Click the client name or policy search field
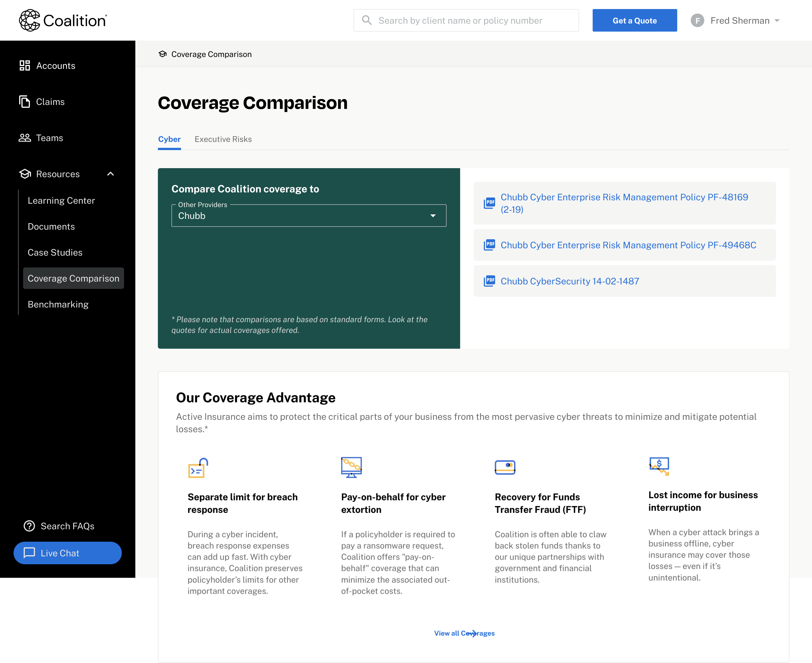The image size is (812, 663). (x=466, y=20)
